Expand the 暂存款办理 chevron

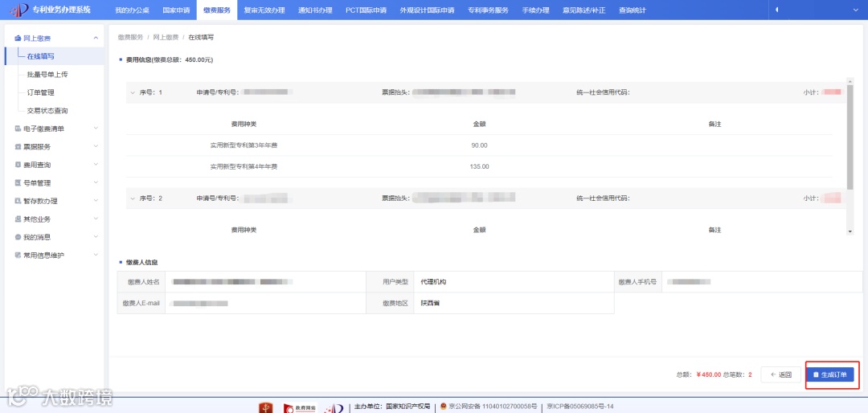point(96,201)
